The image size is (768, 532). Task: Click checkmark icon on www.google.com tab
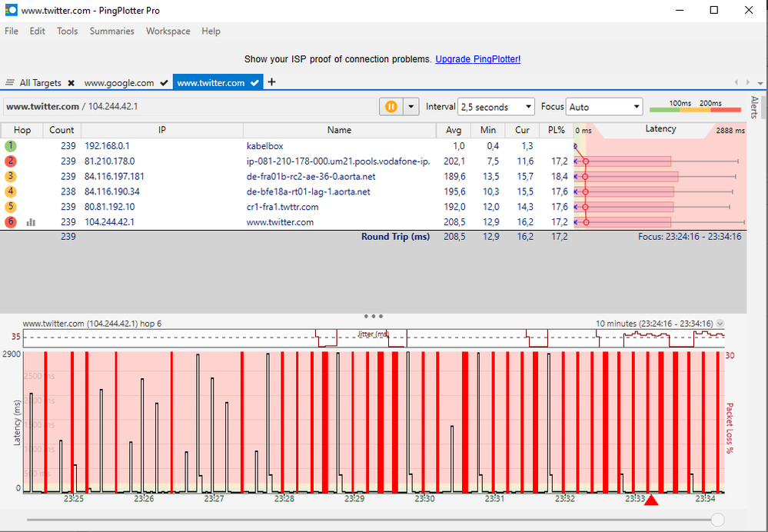(x=164, y=83)
